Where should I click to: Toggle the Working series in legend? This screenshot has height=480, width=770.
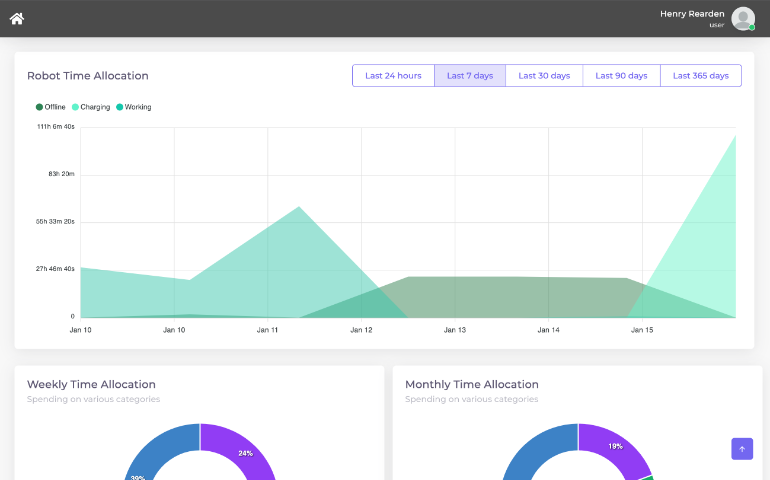pos(134,107)
